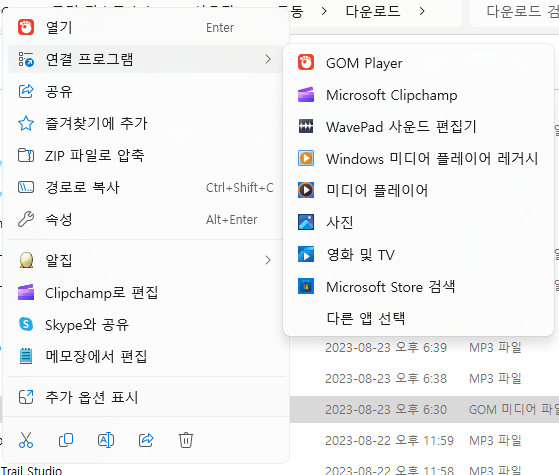Click the 알집 egg icon
559x475 pixels.
point(26,260)
